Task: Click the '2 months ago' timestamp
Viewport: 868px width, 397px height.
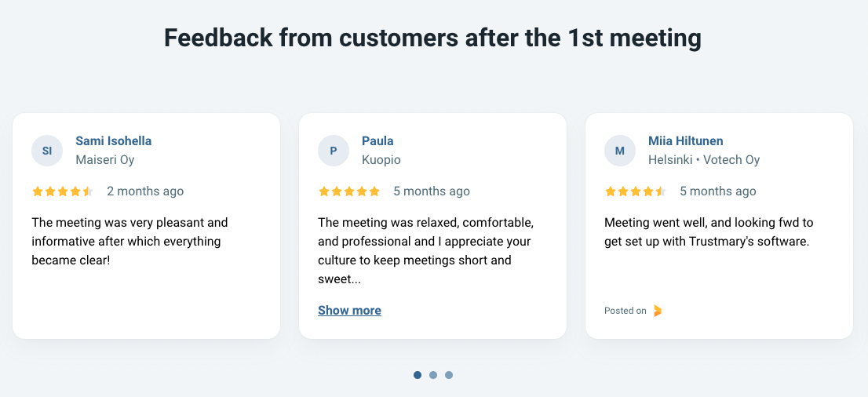Action: (x=145, y=191)
